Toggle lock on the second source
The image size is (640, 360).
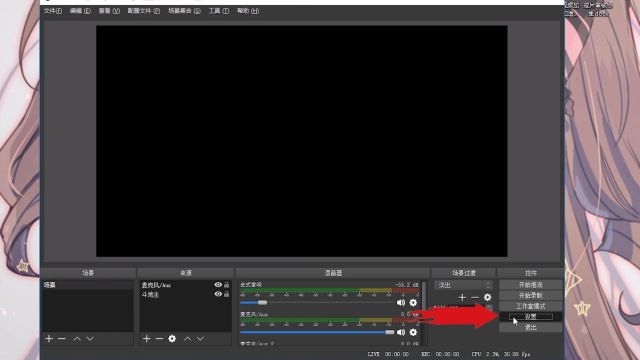tap(227, 294)
